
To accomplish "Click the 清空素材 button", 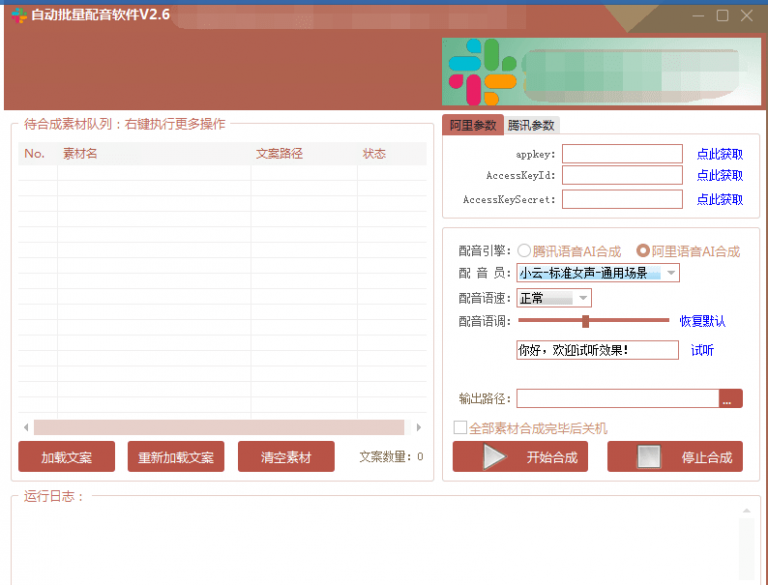I will [286, 457].
